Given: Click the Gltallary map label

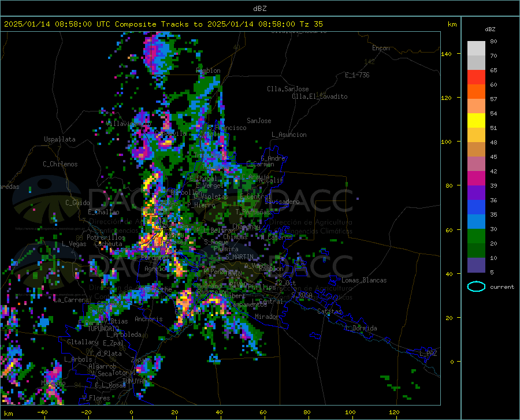Looking at the screenshot, I should (x=83, y=342).
